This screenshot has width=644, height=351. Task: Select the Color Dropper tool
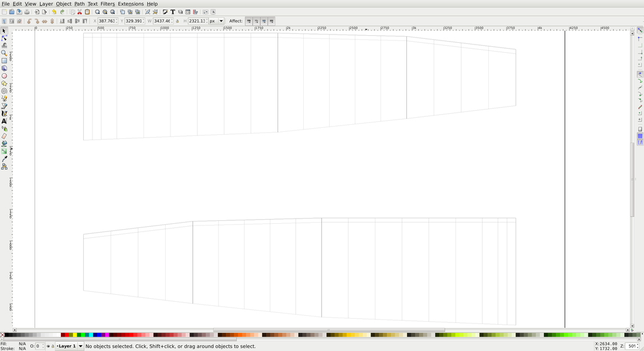[4, 159]
